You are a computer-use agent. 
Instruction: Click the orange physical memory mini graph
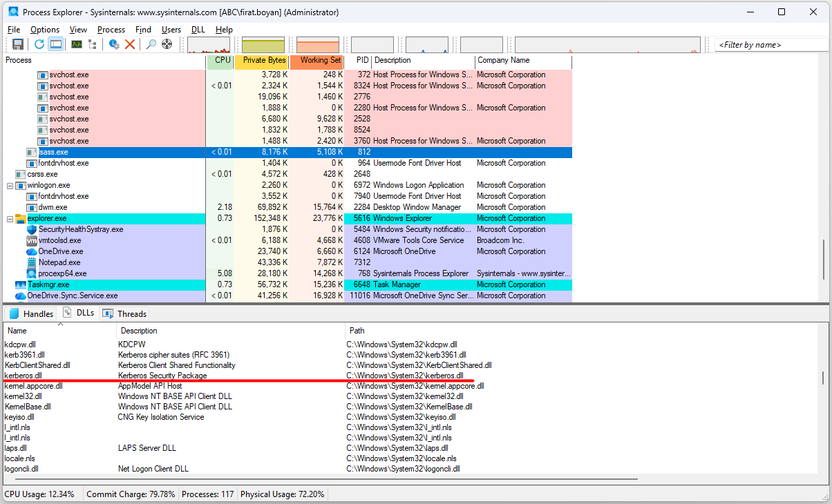point(318,45)
